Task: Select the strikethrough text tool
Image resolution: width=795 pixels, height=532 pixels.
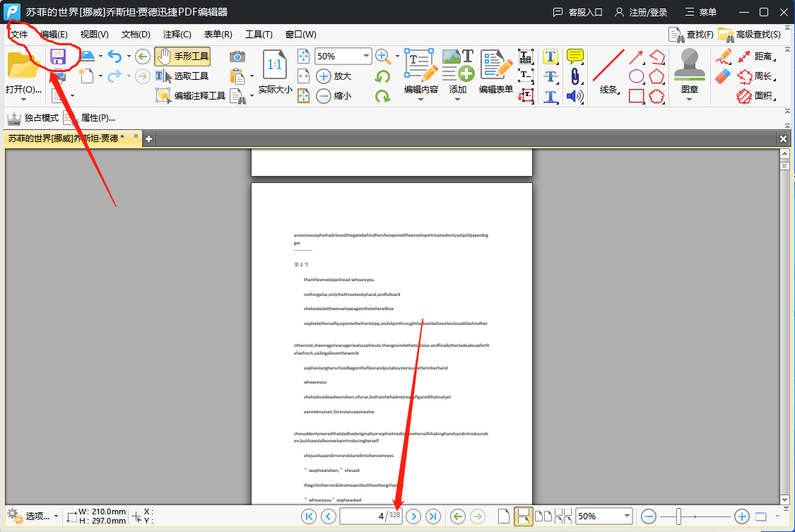Action: point(550,76)
